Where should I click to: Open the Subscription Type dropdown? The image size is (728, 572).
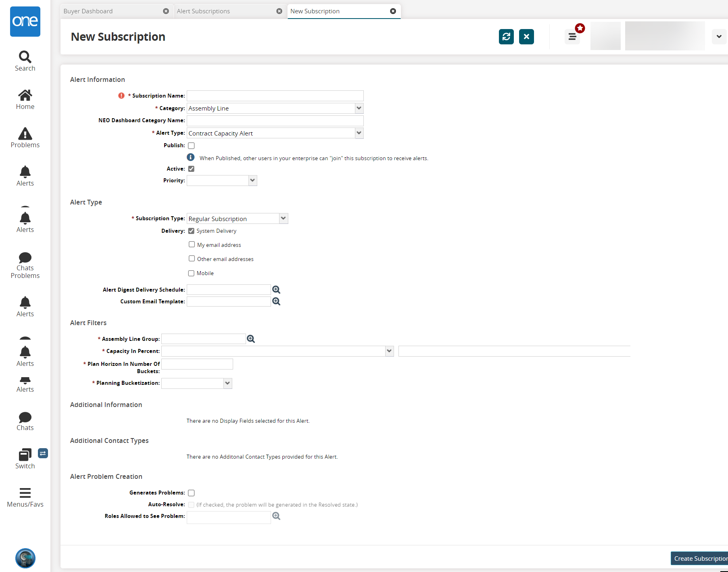tap(284, 218)
